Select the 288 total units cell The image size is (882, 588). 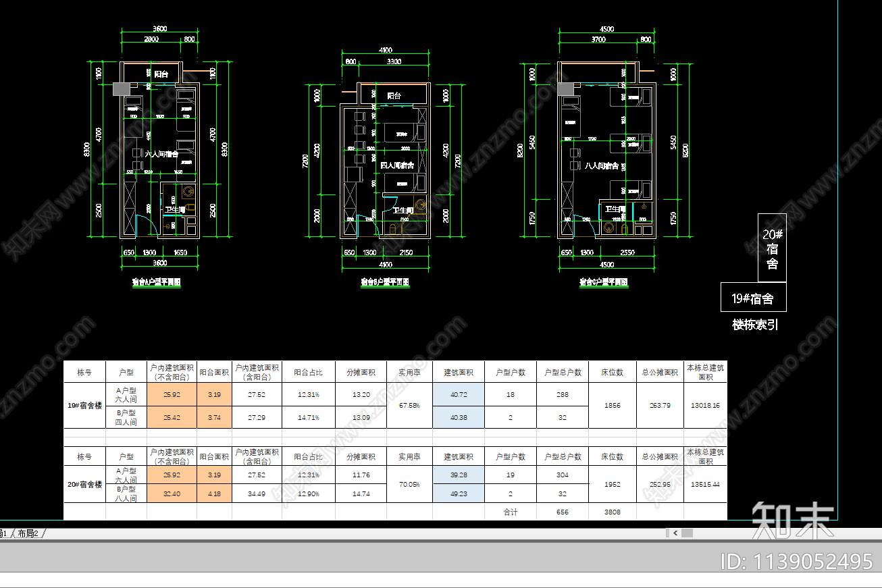(563, 395)
